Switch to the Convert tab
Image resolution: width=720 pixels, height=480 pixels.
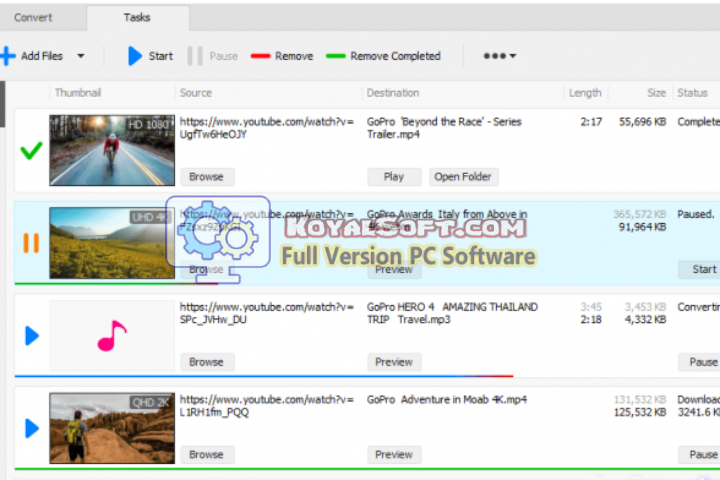click(33, 17)
